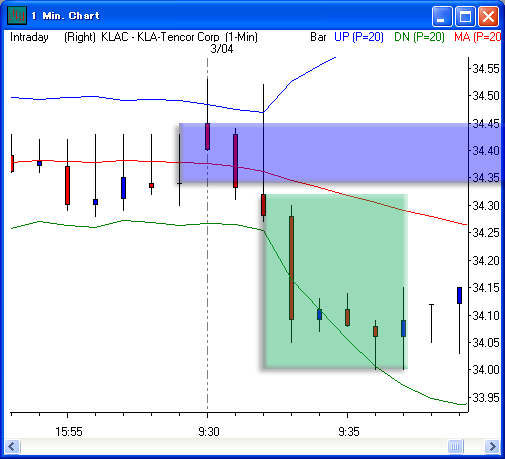Maximize the 1 Min. Chart window
The width and height of the screenshot is (505, 459).
click(x=465, y=16)
